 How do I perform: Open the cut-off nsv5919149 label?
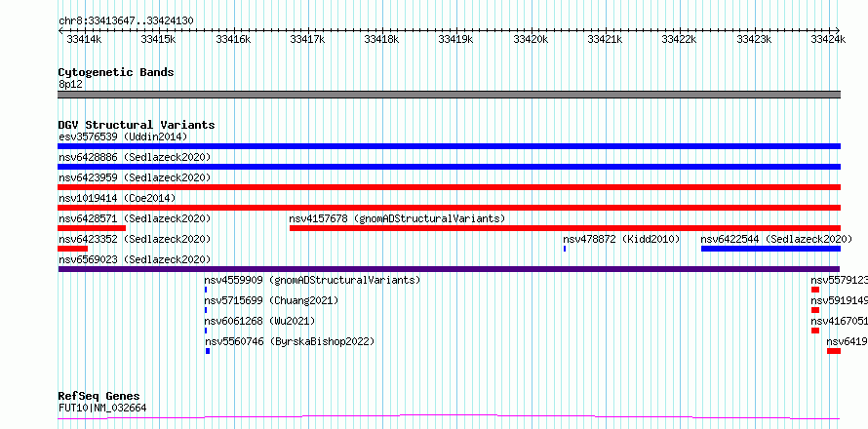839,300
